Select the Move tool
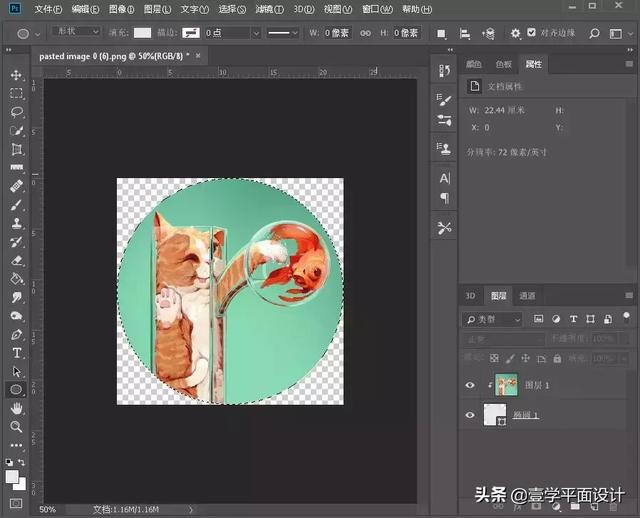This screenshot has height=518, width=640. click(x=16, y=75)
